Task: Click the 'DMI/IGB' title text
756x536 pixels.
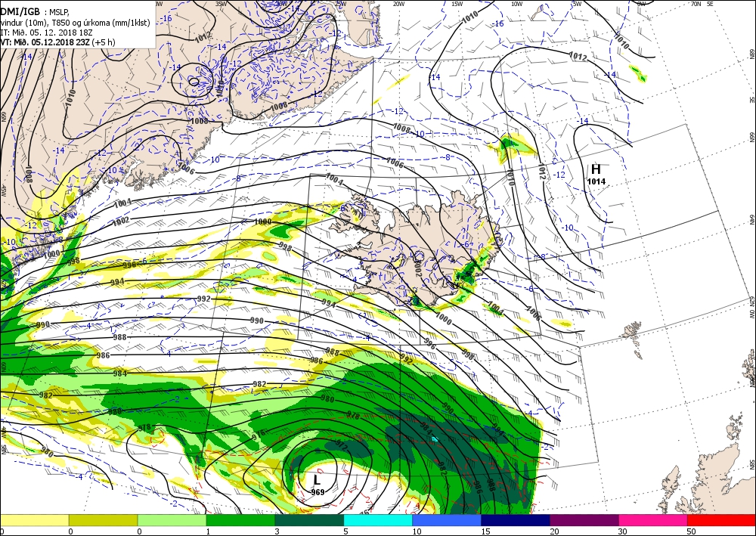Action: pyautogui.click(x=20, y=12)
